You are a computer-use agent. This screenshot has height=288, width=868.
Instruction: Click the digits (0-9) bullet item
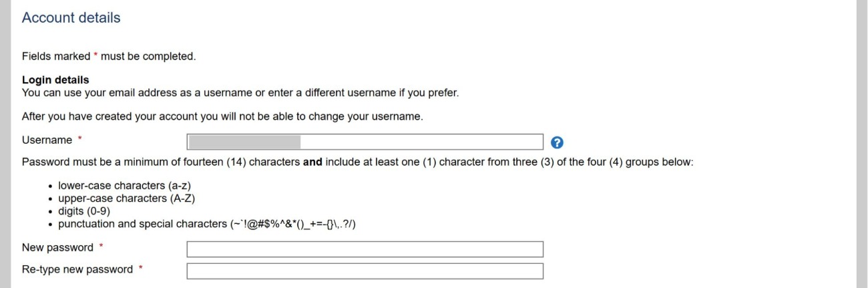pos(83,211)
